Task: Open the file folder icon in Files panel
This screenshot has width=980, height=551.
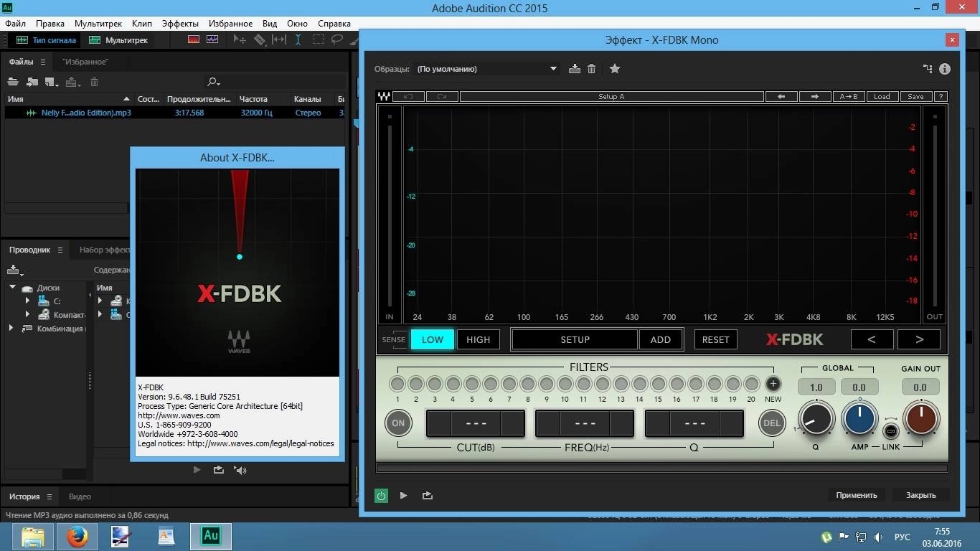Action: (13, 82)
